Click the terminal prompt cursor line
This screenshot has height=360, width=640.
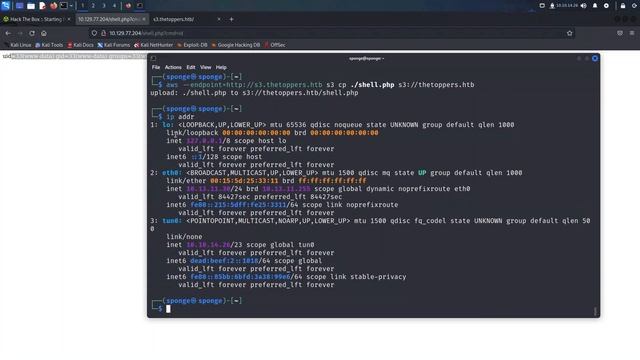tap(168, 309)
